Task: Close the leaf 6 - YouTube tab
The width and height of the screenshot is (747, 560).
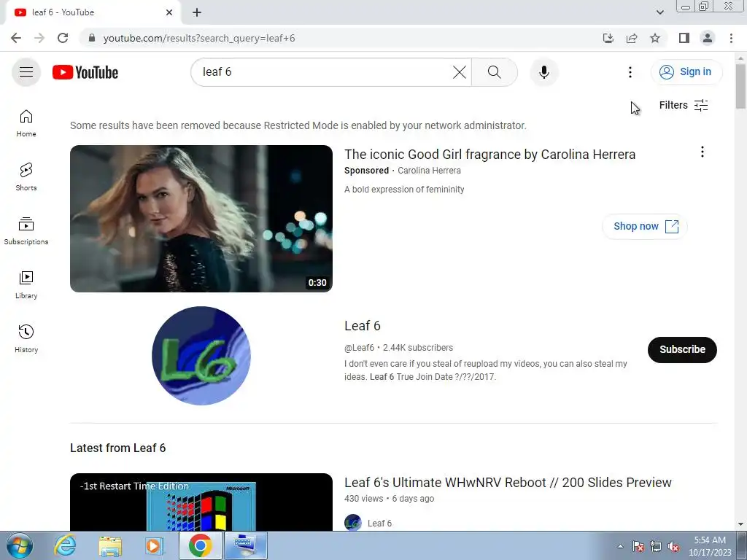Action: click(x=169, y=12)
